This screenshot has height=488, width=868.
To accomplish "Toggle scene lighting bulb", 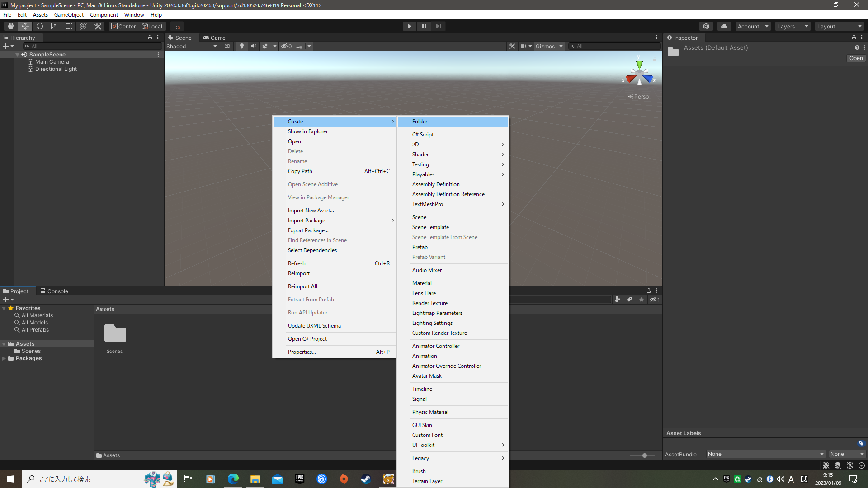I will (x=242, y=46).
